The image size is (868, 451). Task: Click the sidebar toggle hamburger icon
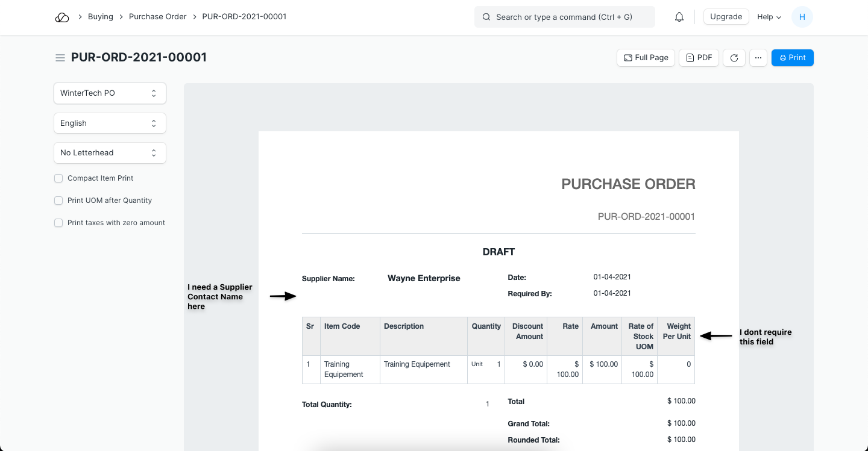(60, 58)
